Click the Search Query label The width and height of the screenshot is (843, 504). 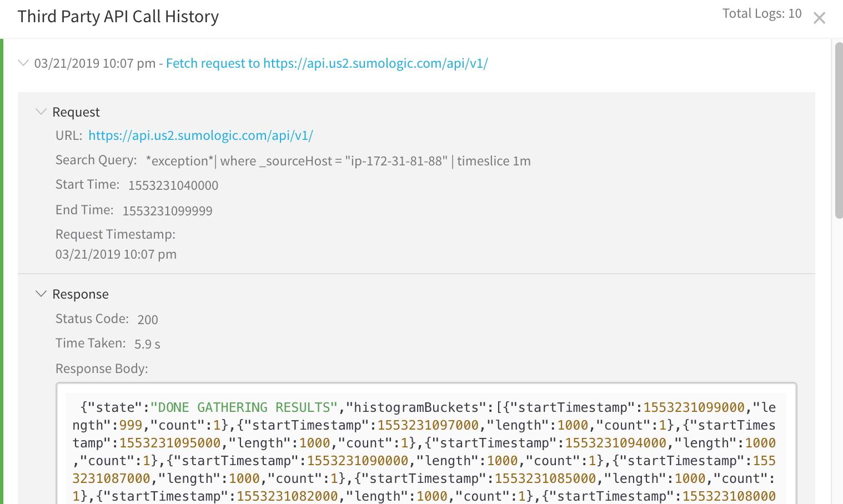pyautogui.click(x=96, y=160)
